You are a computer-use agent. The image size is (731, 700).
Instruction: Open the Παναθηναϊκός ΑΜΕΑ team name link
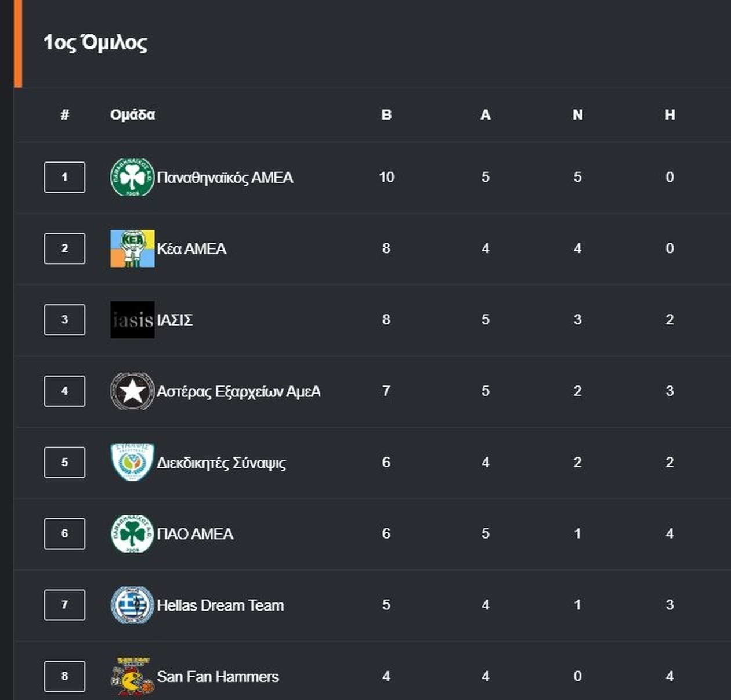pyautogui.click(x=225, y=178)
